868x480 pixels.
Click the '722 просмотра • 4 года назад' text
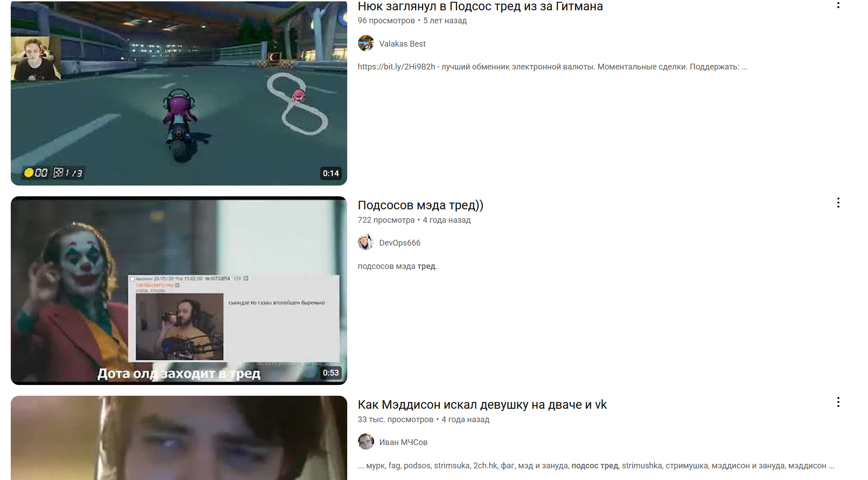[414, 220]
